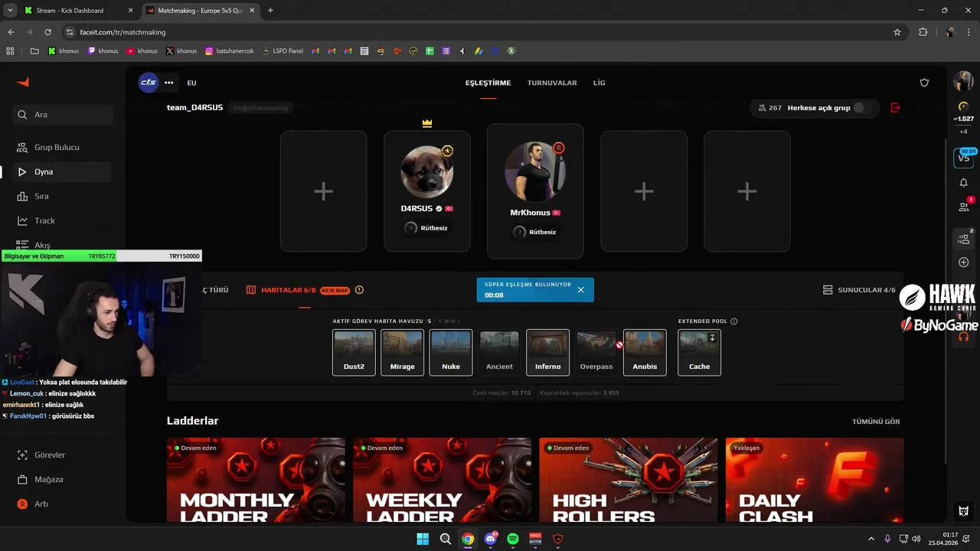Image resolution: width=980 pixels, height=551 pixels.
Task: Click the ELO gauge icon
Action: click(x=963, y=106)
